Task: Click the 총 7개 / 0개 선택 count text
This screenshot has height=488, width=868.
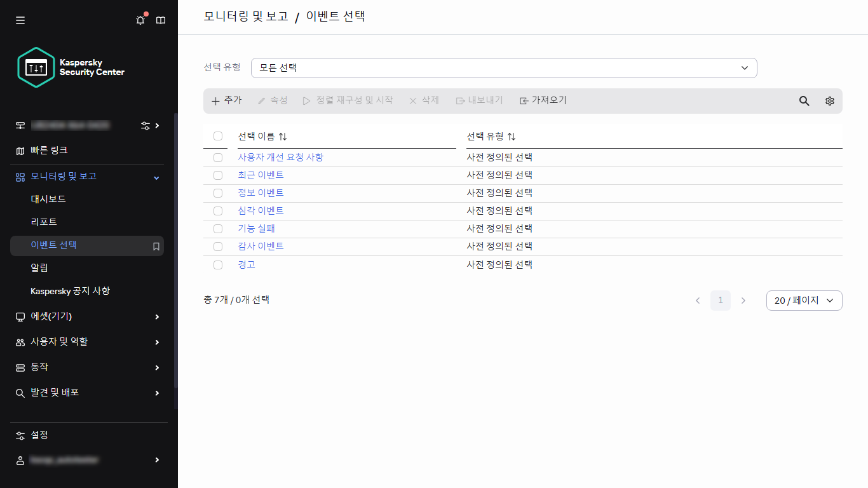Action: click(x=236, y=300)
